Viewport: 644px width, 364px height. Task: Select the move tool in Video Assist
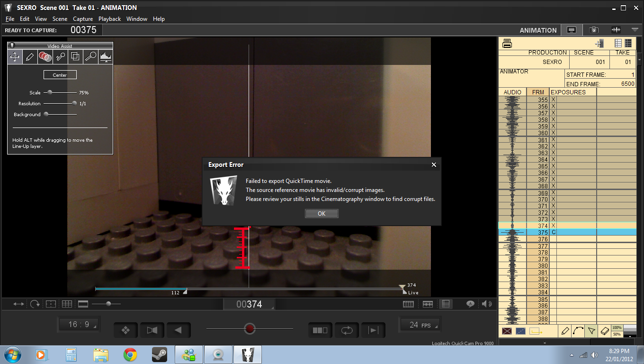point(15,57)
